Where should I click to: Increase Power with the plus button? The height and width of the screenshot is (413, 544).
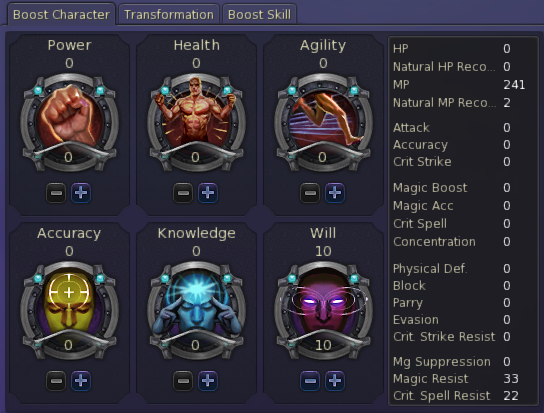point(81,193)
